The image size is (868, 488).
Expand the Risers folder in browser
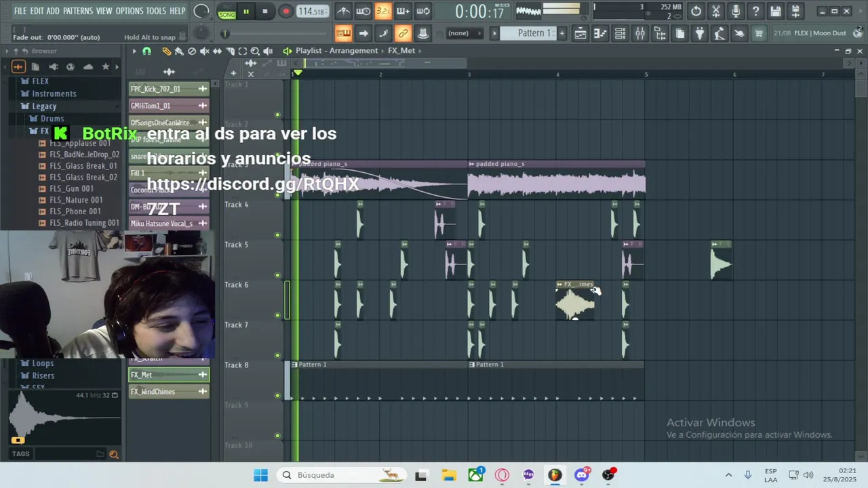tap(43, 375)
